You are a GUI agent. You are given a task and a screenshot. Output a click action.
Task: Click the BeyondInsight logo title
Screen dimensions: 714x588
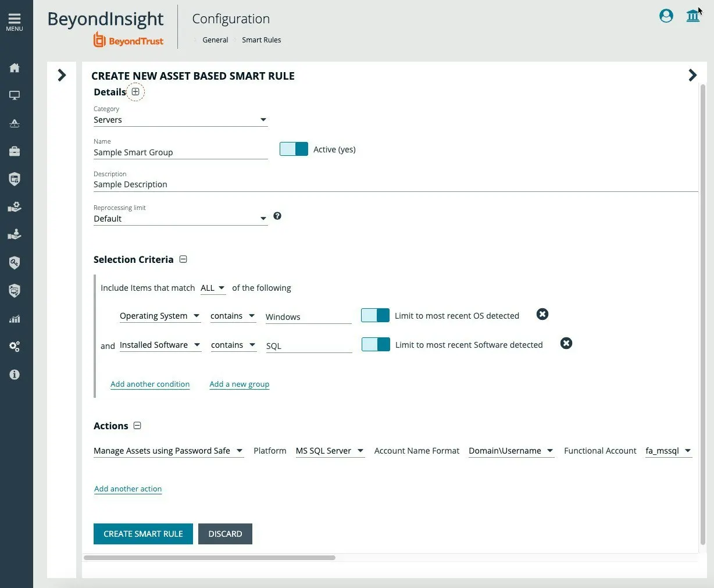click(105, 19)
